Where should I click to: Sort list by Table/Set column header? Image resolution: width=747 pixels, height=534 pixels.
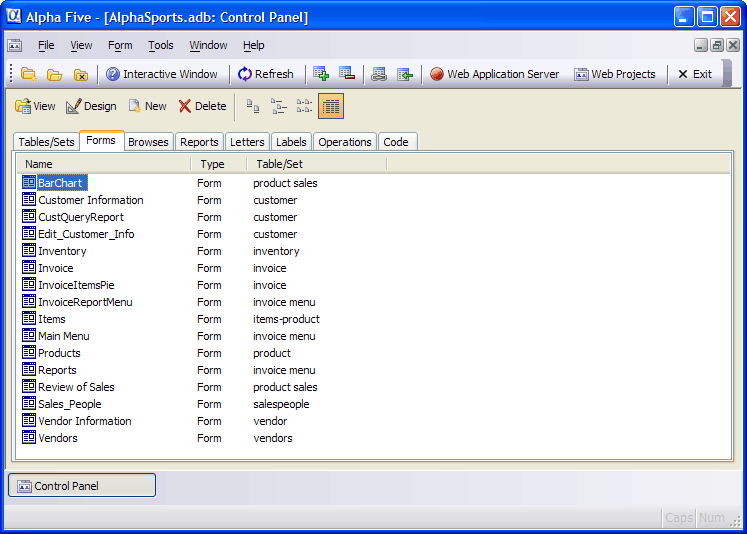tap(316, 164)
